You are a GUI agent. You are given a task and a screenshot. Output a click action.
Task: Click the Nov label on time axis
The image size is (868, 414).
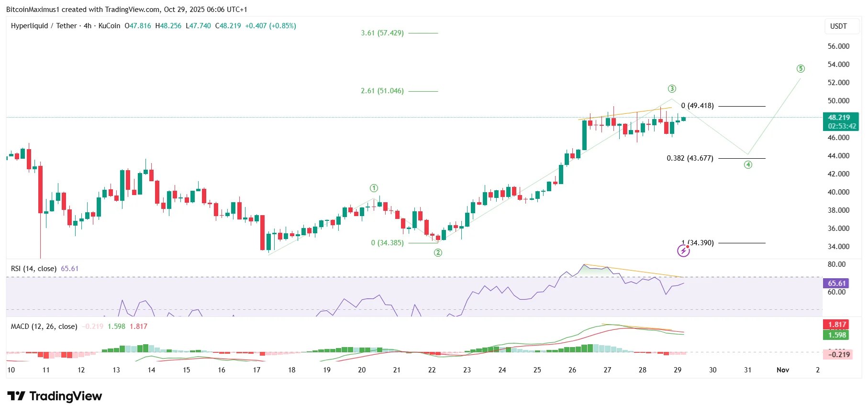[783, 370]
